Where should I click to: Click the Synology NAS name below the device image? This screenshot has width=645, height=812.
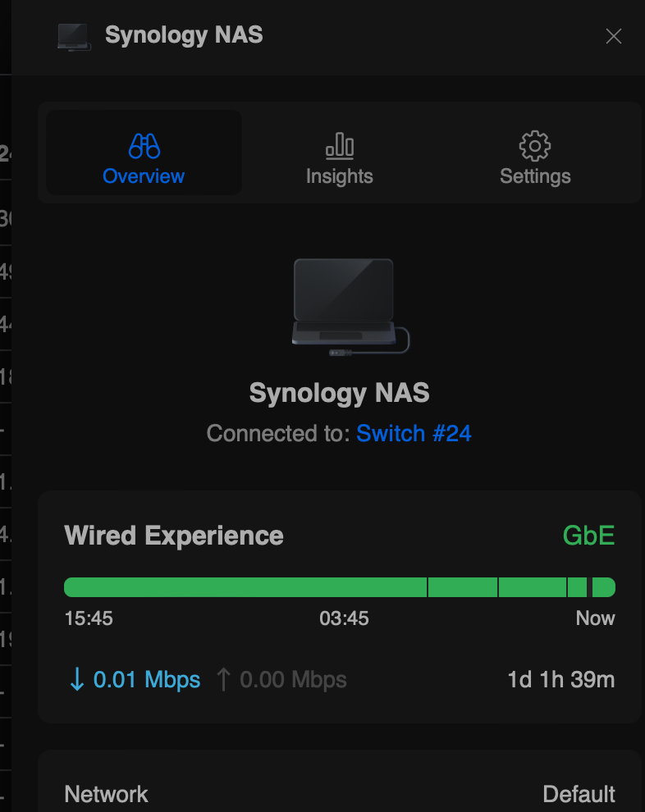339,393
